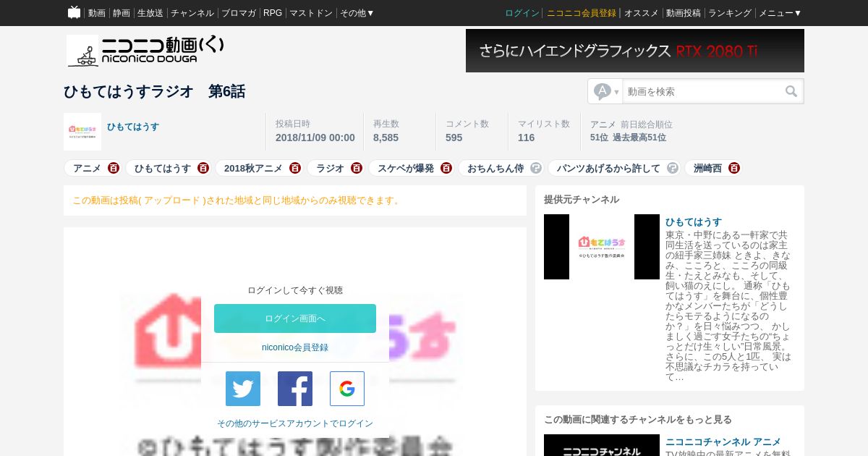Click the ラジオ tag
868x456 pixels.
click(331, 168)
